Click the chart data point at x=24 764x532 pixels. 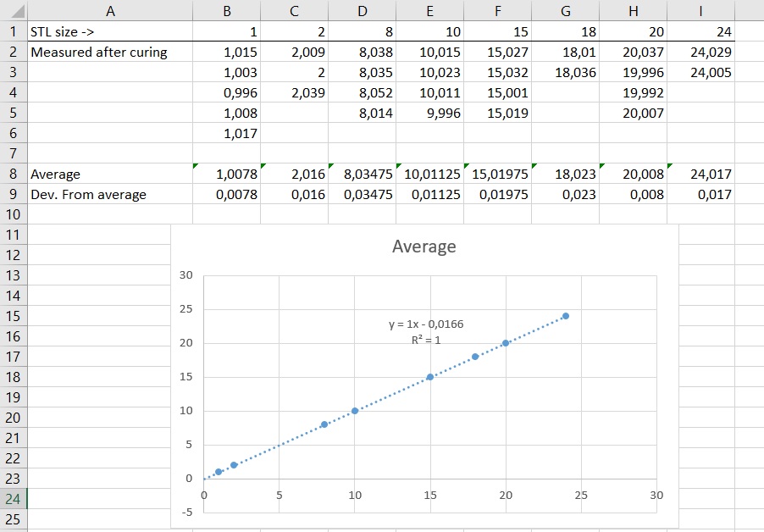click(x=566, y=316)
